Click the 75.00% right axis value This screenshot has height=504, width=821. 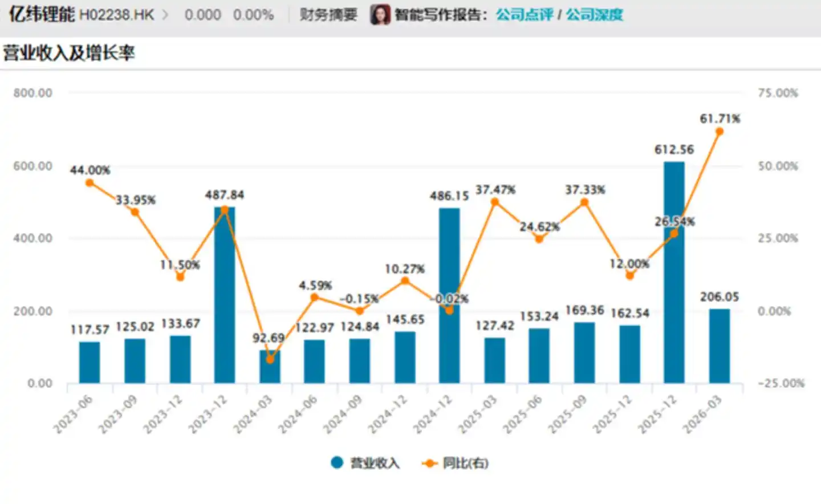[778, 93]
